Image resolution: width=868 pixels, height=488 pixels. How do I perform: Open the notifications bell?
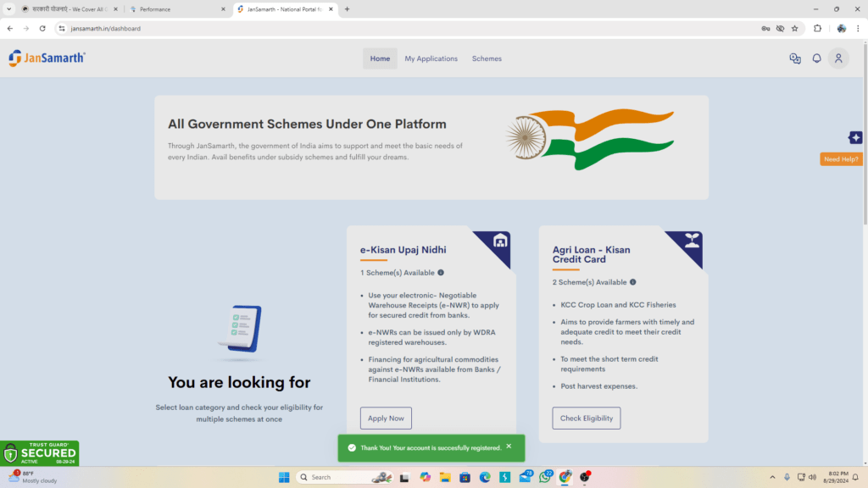[x=816, y=58]
